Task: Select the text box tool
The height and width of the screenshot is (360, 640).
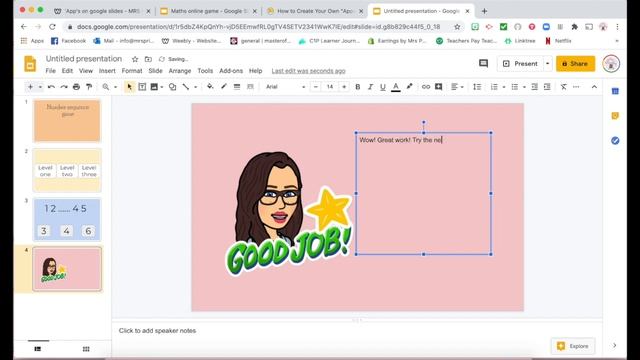Action: [142, 87]
